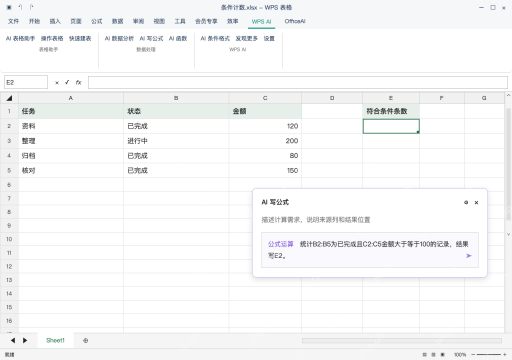Click 操作表格 ribbon button

click(52, 39)
